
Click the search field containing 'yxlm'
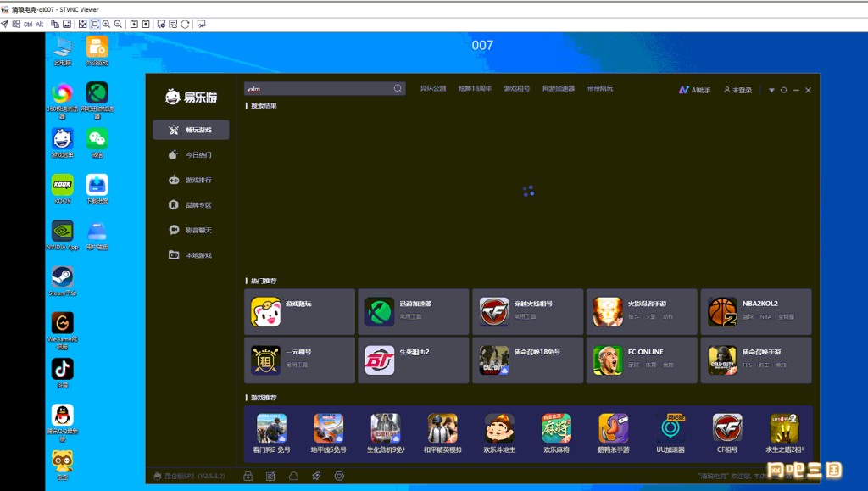[x=325, y=88]
